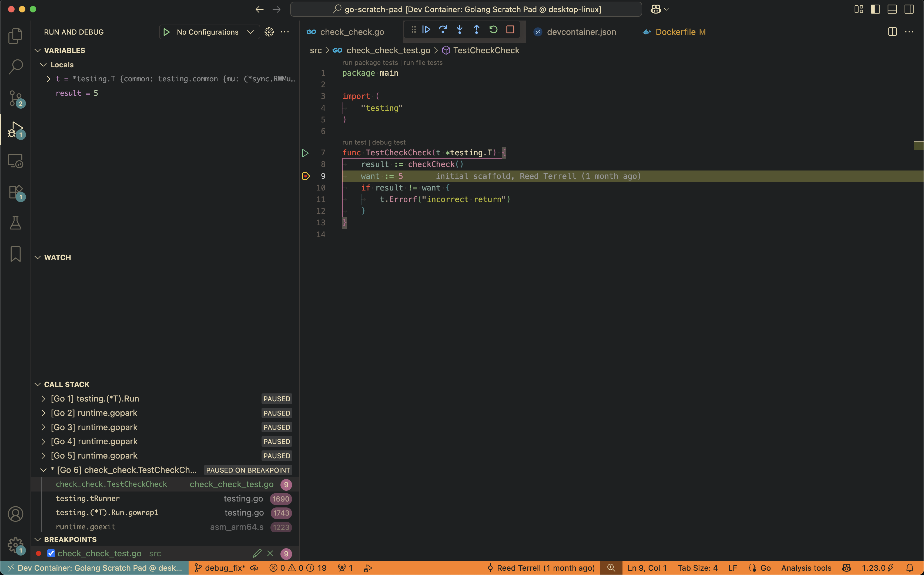Go back in navigation history
Viewport: 924px width, 575px height.
(x=260, y=9)
